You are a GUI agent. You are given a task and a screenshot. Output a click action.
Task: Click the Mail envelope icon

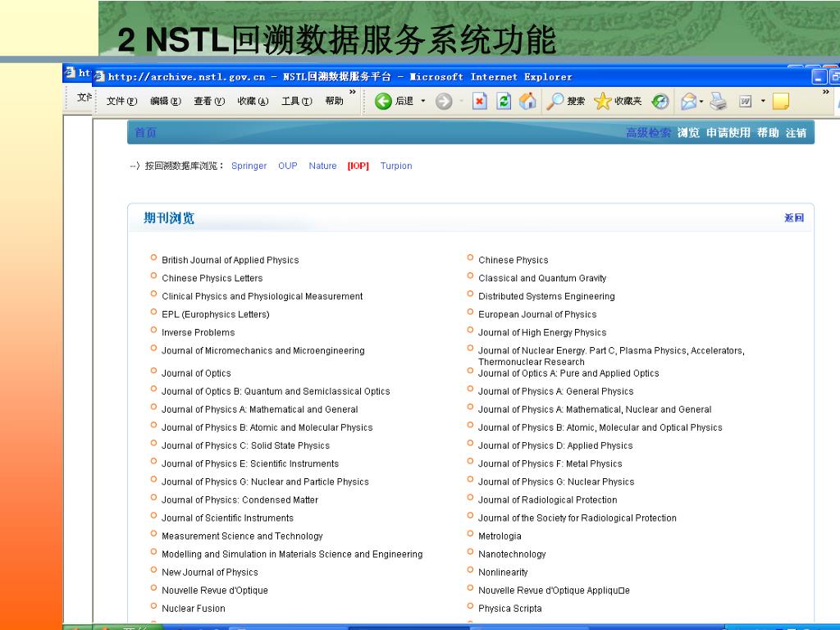tap(688, 101)
